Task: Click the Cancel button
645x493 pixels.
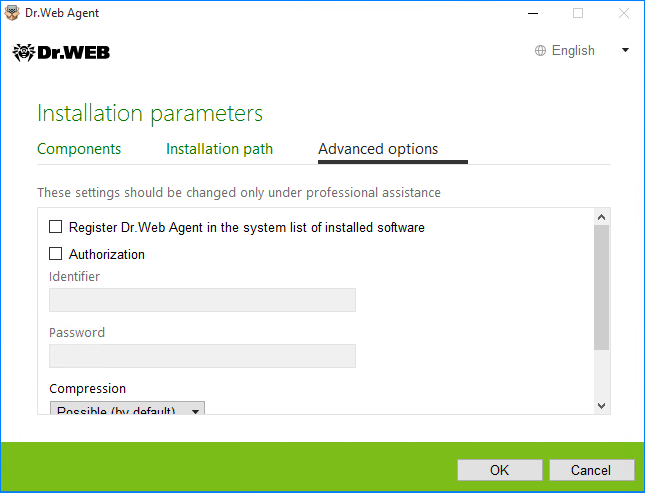Action: coord(592,470)
